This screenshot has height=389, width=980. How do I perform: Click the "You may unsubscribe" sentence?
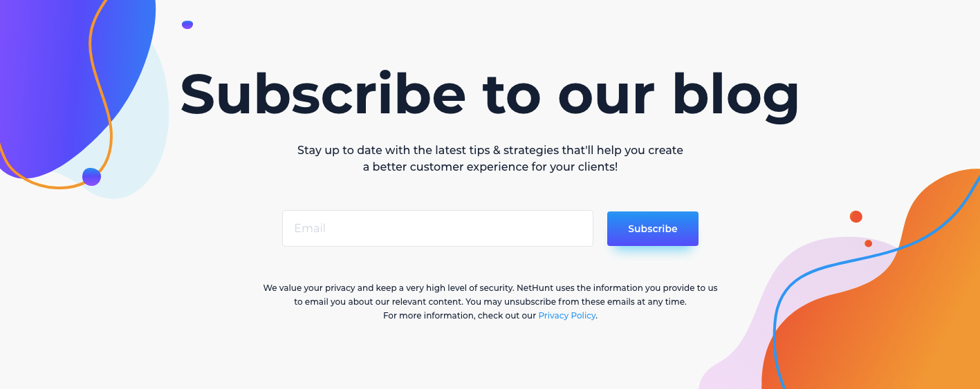point(575,302)
